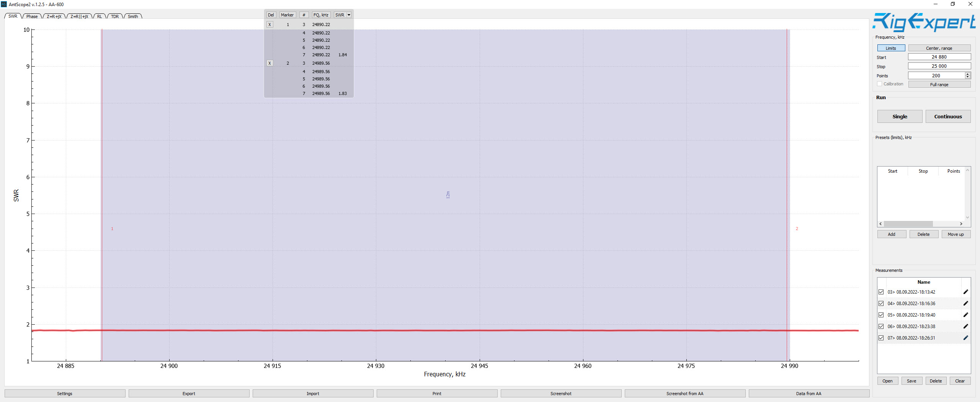Take a Screenshot of the graph
This screenshot has width=980, height=402.
pos(561,393)
